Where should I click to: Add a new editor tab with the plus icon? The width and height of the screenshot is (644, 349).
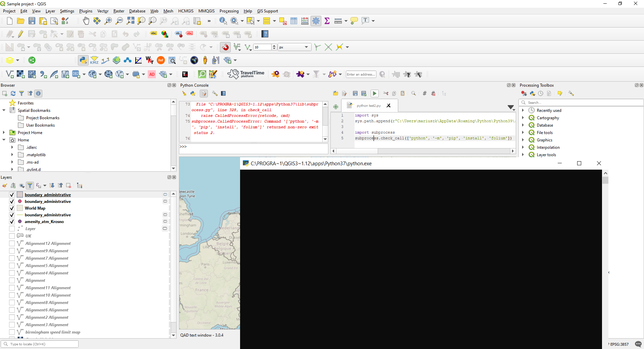(336, 107)
